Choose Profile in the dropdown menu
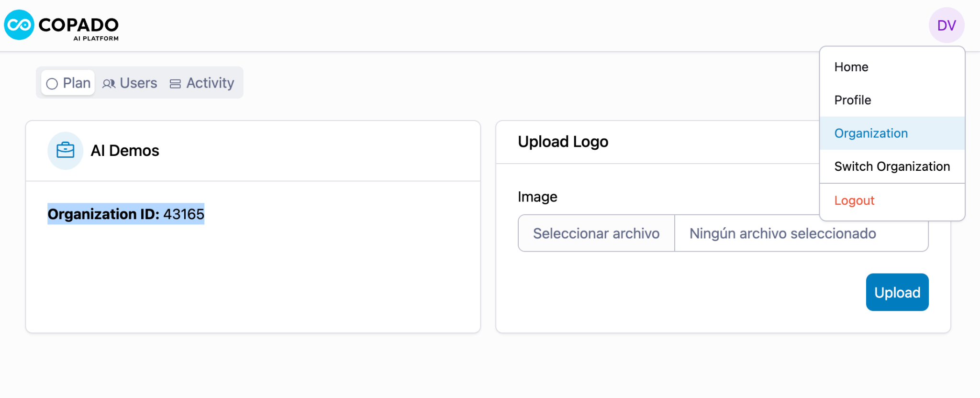The width and height of the screenshot is (980, 398). tap(852, 100)
